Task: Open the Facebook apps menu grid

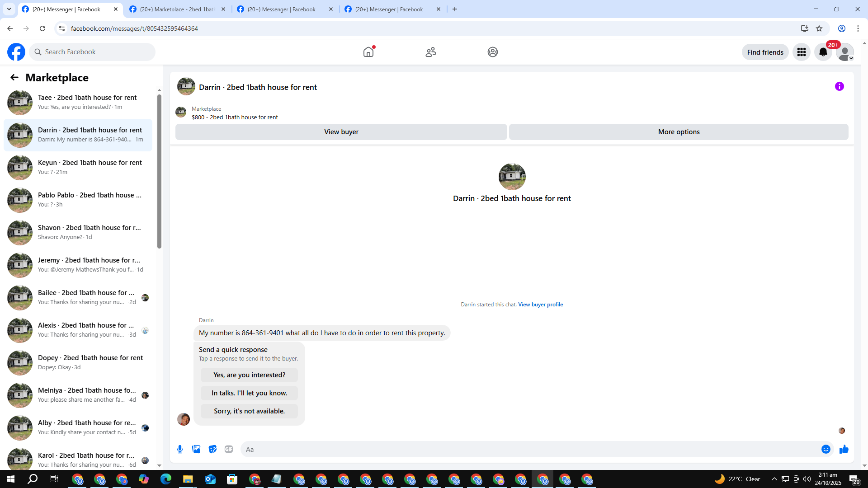Action: pyautogui.click(x=802, y=52)
